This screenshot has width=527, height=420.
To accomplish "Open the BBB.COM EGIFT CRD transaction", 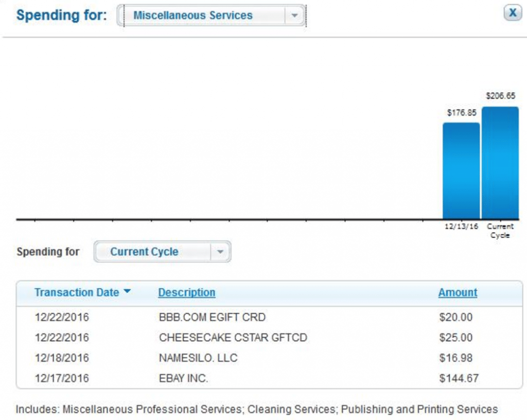I will (x=213, y=318).
